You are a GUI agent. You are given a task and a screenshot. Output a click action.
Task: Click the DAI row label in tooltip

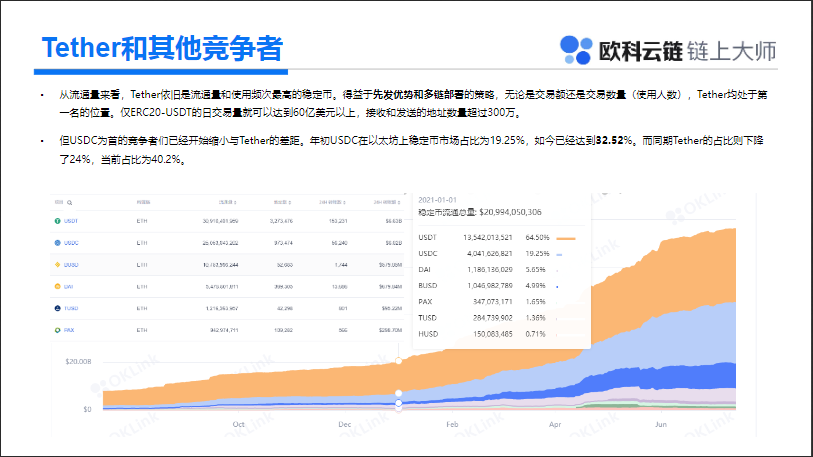tap(424, 269)
